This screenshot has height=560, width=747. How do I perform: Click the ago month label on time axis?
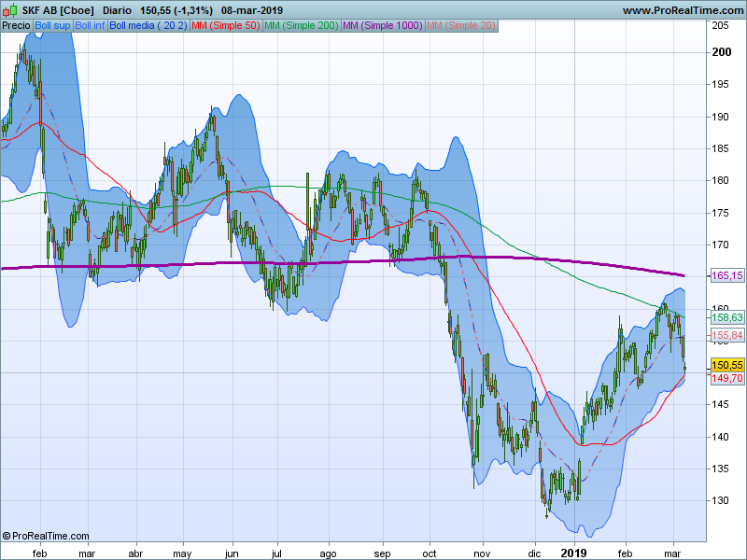click(328, 553)
